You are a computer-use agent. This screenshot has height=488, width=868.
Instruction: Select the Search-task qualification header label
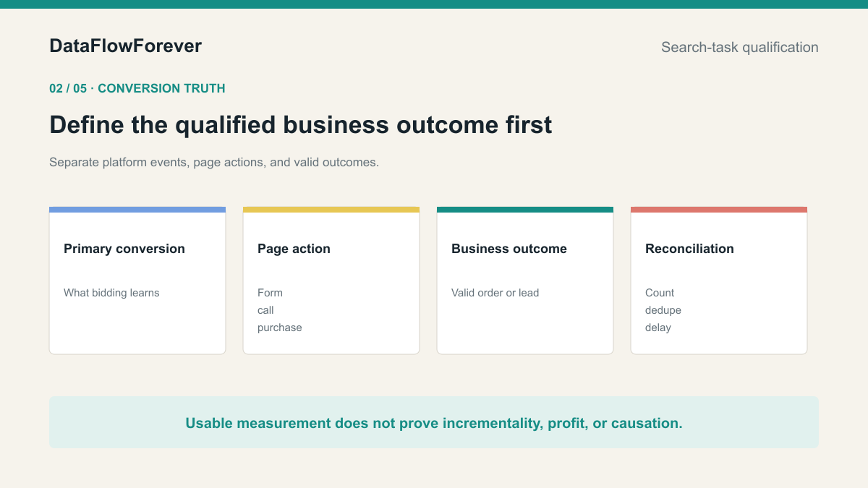(740, 47)
